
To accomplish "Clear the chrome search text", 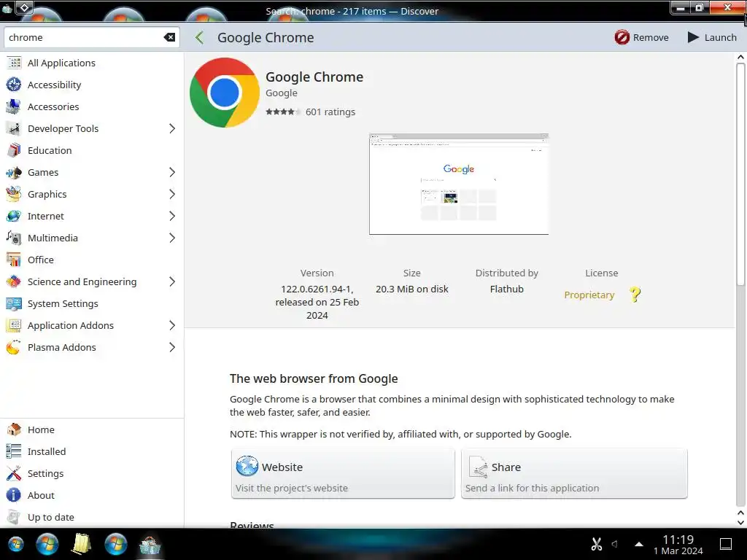I will pyautogui.click(x=169, y=37).
